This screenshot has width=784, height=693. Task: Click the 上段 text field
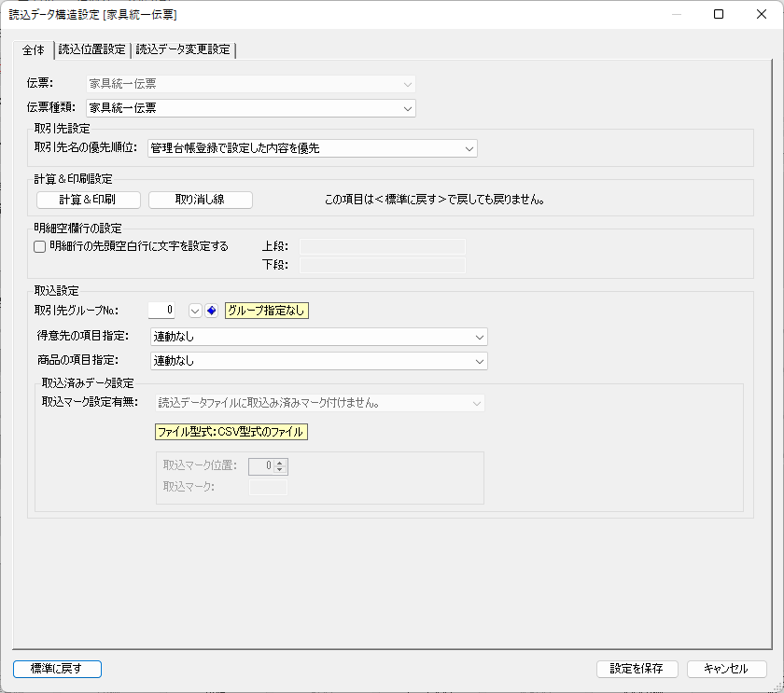(x=383, y=246)
